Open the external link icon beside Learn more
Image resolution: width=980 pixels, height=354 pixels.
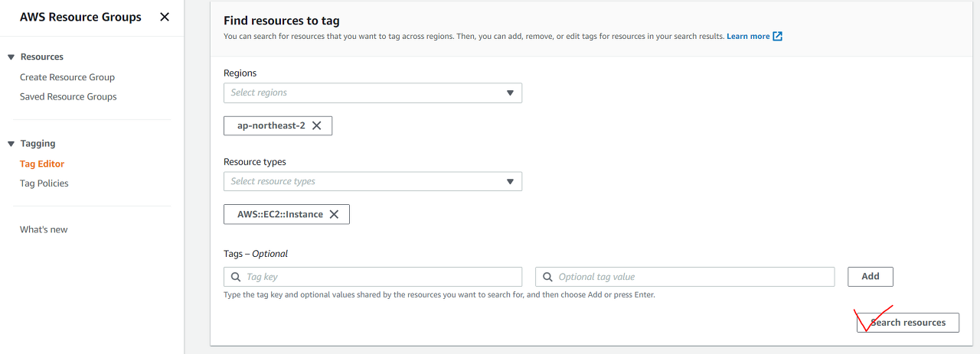click(x=778, y=36)
